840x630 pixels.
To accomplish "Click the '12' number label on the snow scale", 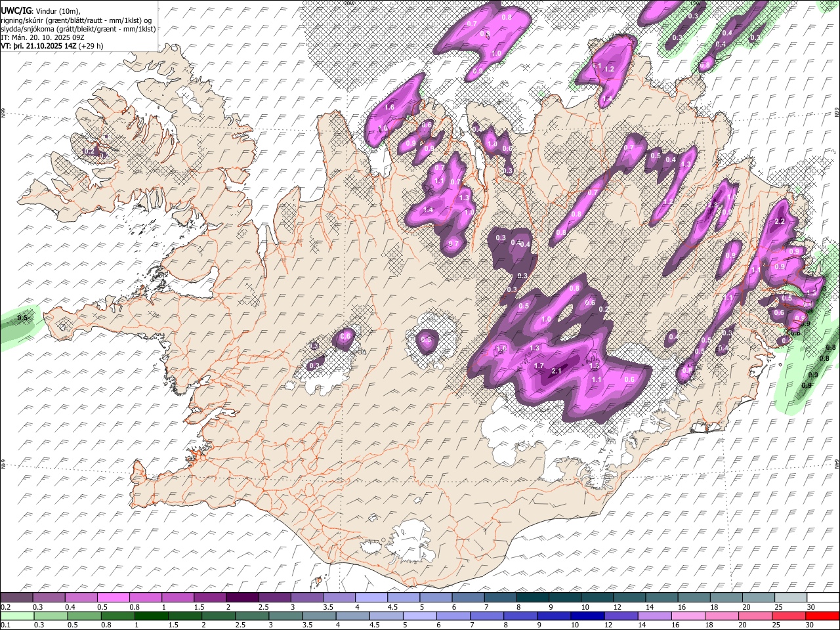I will coord(618,607).
